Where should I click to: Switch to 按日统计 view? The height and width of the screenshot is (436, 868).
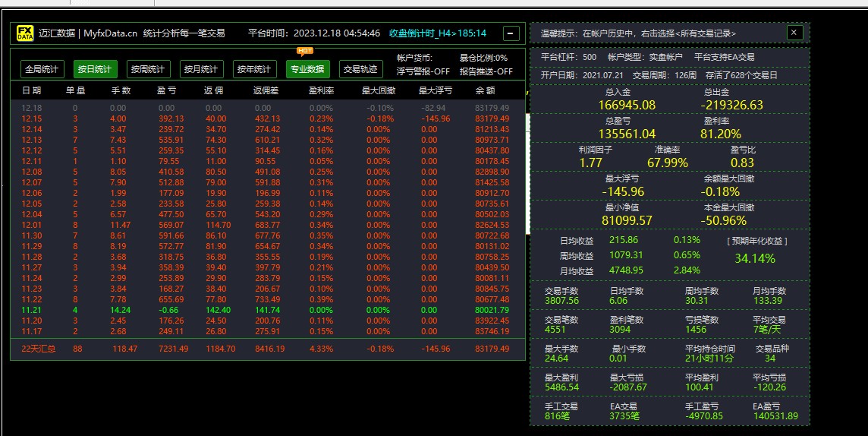[x=95, y=69]
